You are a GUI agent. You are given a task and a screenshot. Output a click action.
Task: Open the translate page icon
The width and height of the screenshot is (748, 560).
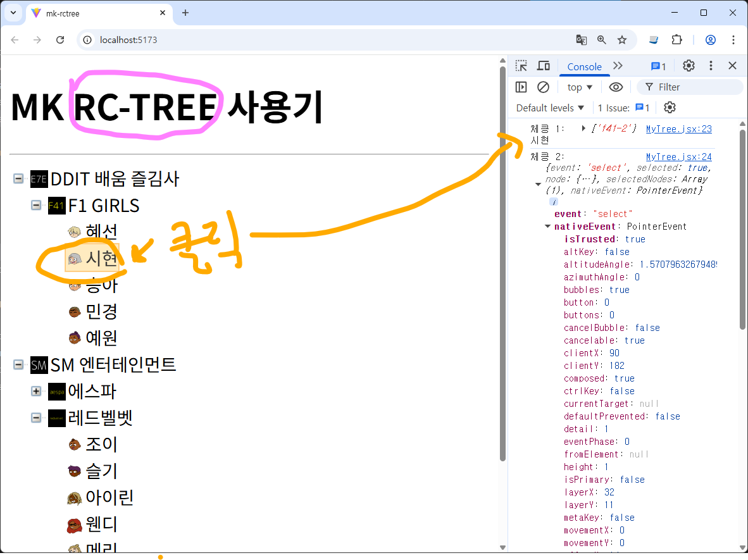581,40
